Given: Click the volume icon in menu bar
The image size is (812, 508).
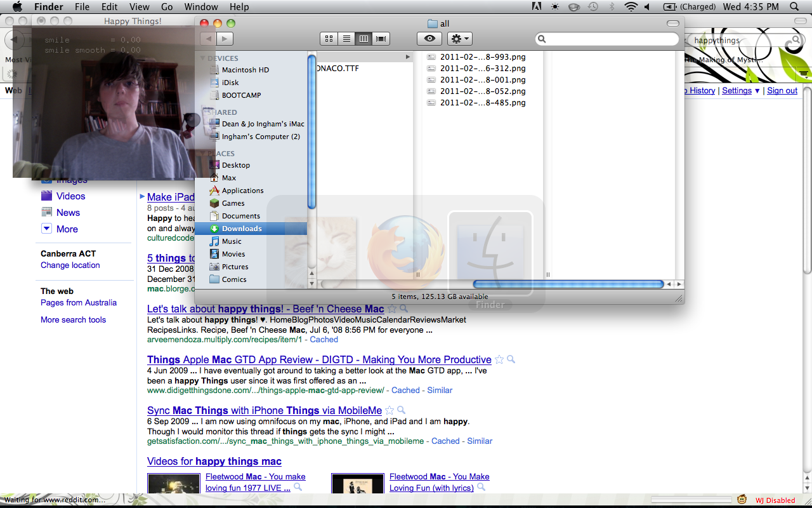Looking at the screenshot, I should pos(647,7).
